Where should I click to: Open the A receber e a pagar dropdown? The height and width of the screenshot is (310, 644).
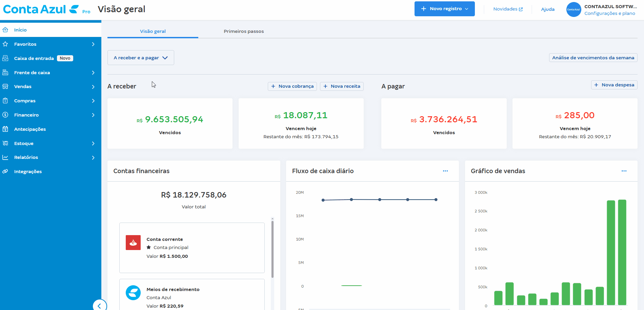click(141, 58)
